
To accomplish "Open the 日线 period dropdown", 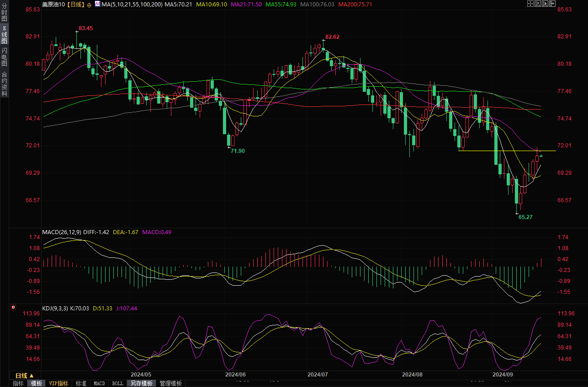I will coord(24,376).
